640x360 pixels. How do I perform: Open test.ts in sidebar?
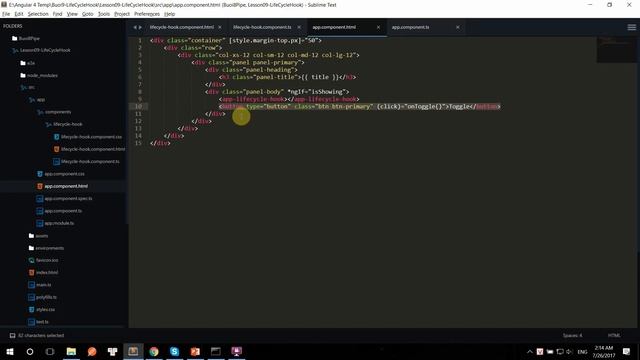pyautogui.click(x=42, y=322)
